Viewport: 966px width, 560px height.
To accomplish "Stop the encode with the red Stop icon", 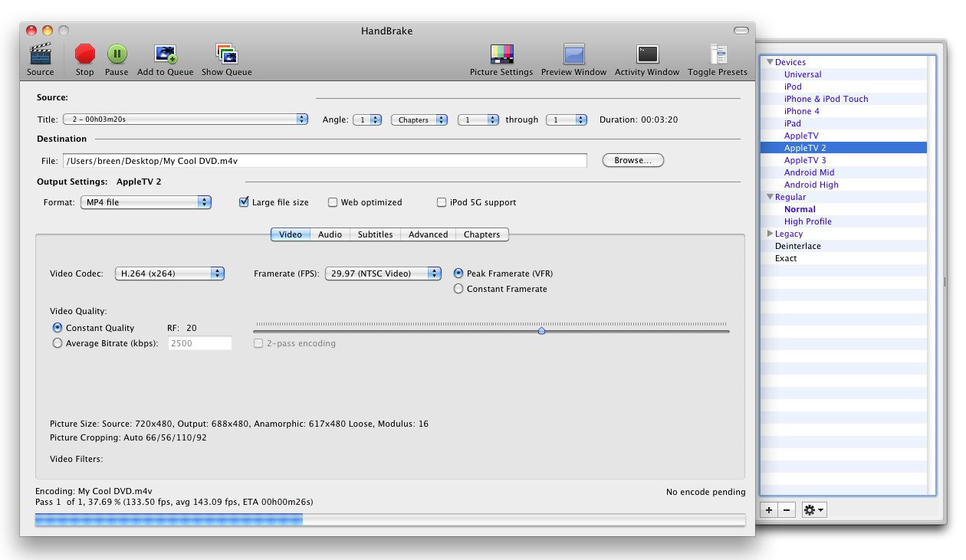I will 85,54.
